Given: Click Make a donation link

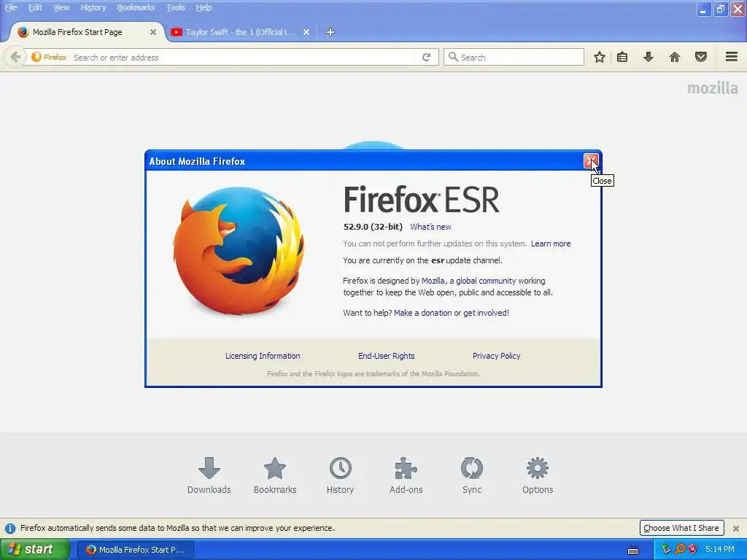Looking at the screenshot, I should click(x=422, y=313).
